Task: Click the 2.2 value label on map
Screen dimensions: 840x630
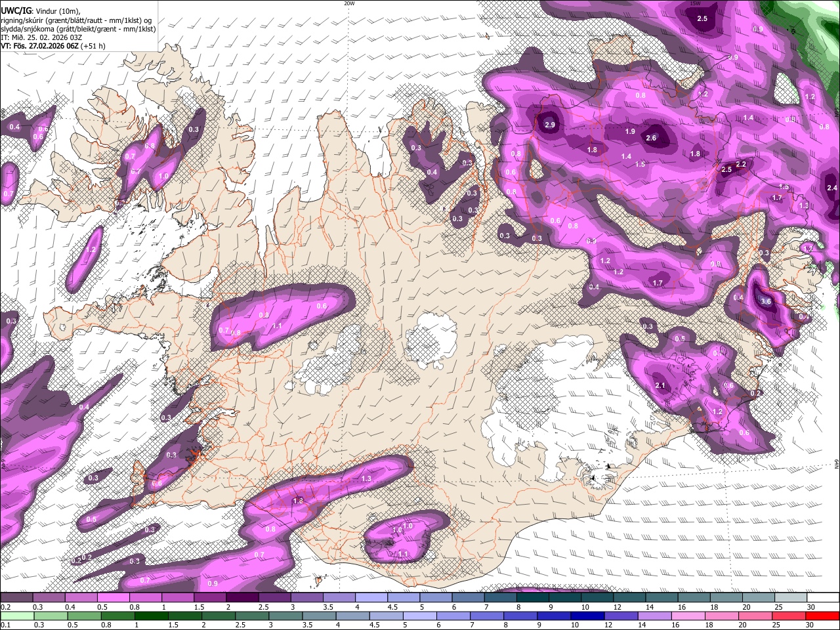Action: 741,164
